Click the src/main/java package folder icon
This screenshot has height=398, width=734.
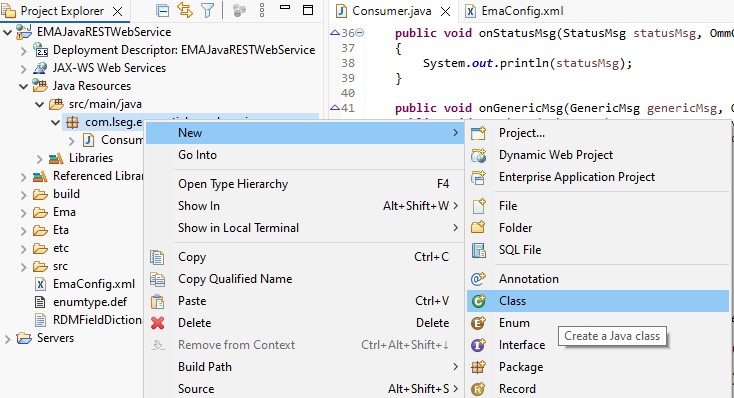(x=57, y=104)
